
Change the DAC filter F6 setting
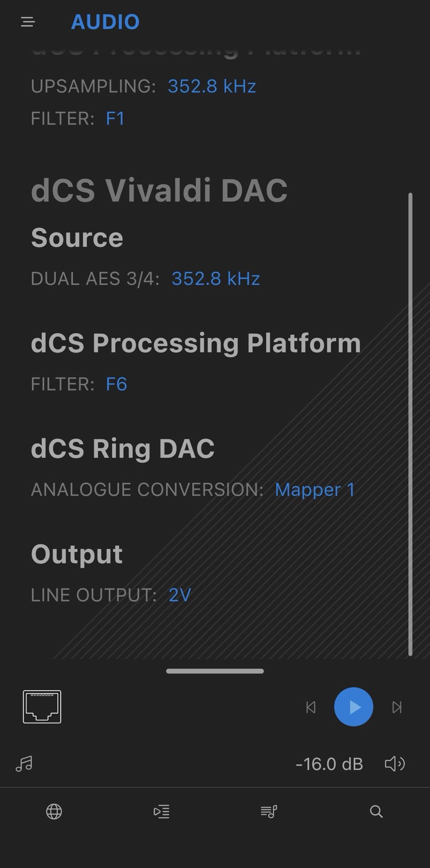[116, 384]
